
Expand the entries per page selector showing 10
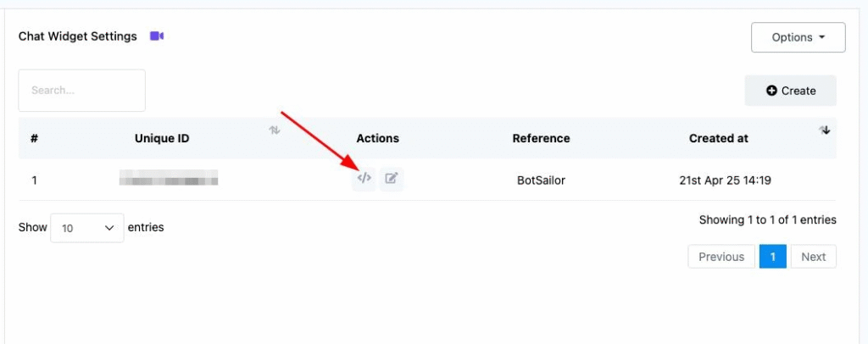87,228
